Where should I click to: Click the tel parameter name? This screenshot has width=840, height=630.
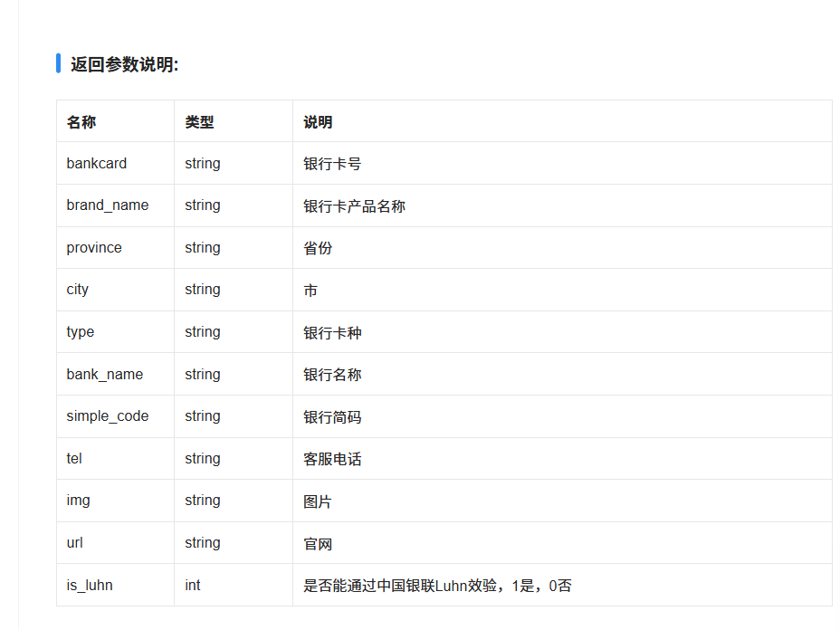(74, 458)
